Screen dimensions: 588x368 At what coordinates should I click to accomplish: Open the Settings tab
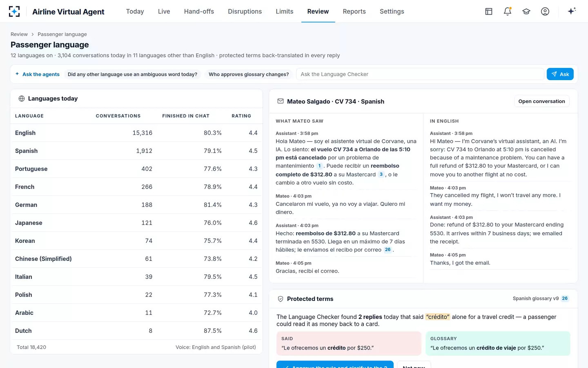tap(392, 11)
